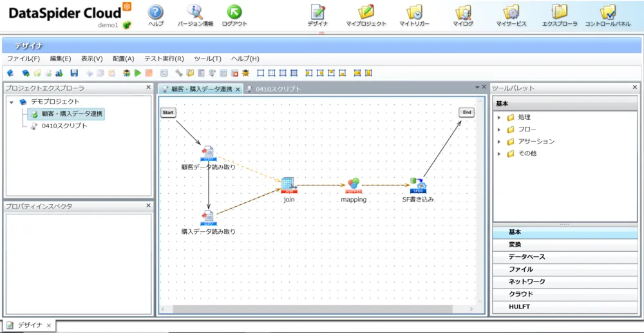This screenshot has height=333, width=644.
Task: Close the 顧客・購入データ連携 editor tab
Action: click(238, 90)
